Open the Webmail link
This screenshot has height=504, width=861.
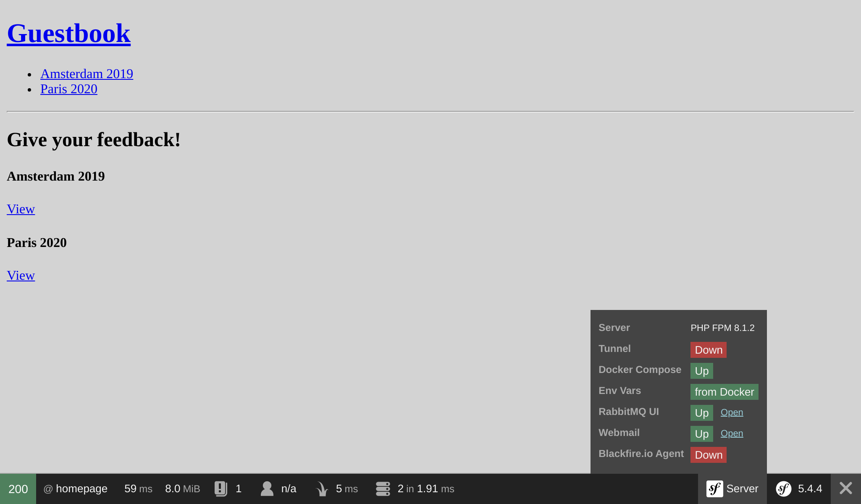[x=732, y=433]
